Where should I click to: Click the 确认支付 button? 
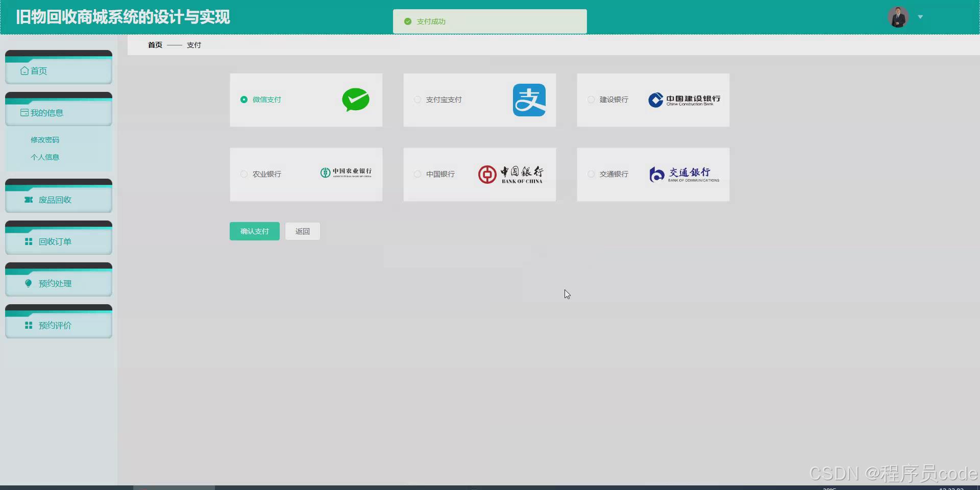click(255, 231)
